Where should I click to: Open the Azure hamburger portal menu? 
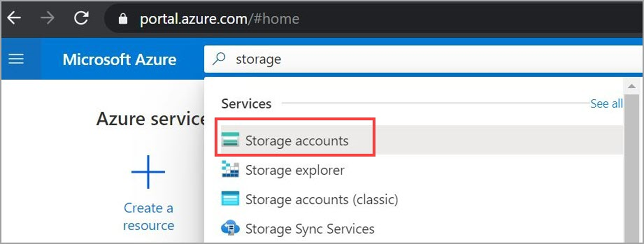[16, 59]
